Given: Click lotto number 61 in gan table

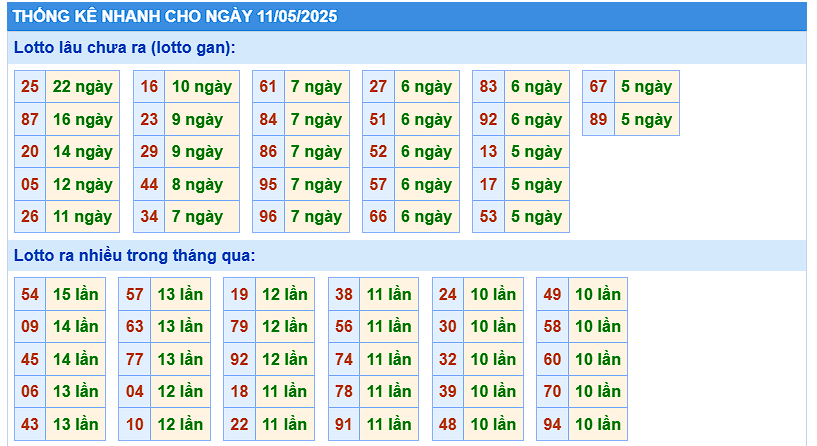Looking at the screenshot, I should 268,86.
